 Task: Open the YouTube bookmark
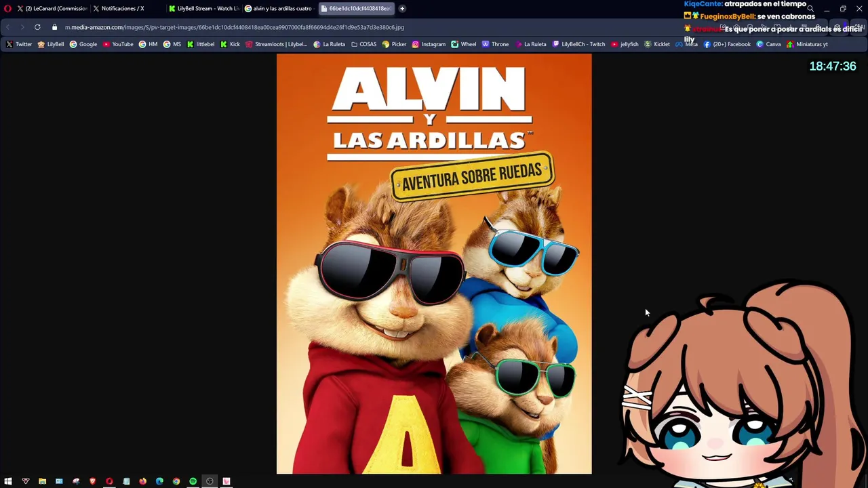click(x=118, y=44)
